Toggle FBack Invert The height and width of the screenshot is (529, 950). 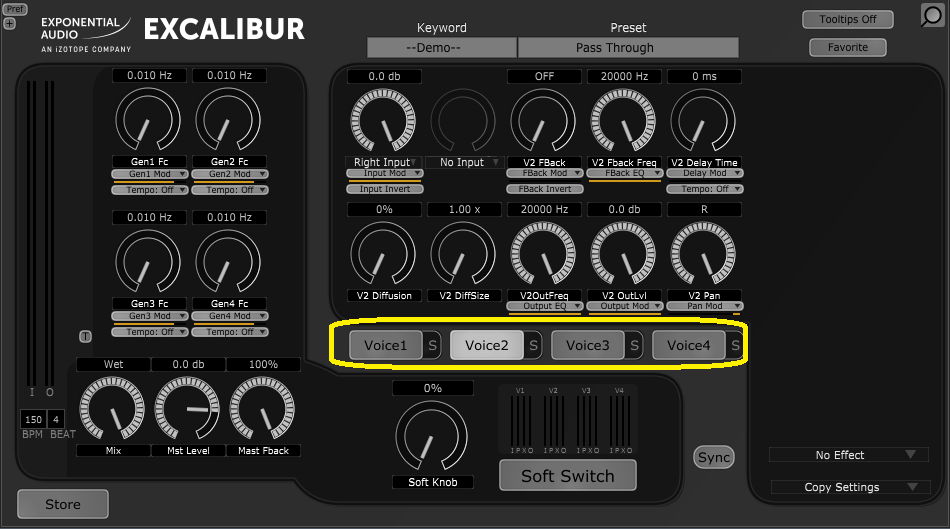click(545, 189)
